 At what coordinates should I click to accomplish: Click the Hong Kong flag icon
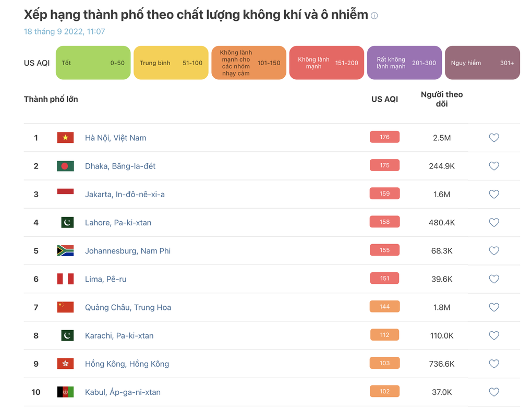pos(65,364)
